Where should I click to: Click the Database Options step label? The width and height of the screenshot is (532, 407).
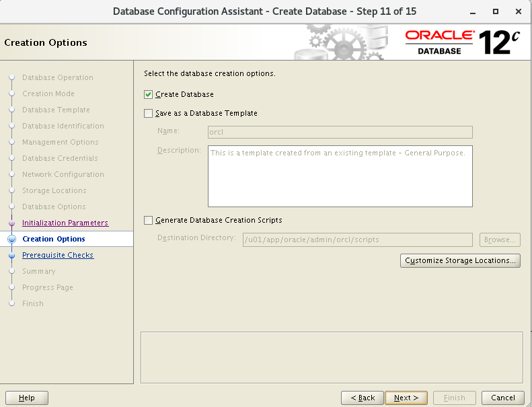point(54,207)
